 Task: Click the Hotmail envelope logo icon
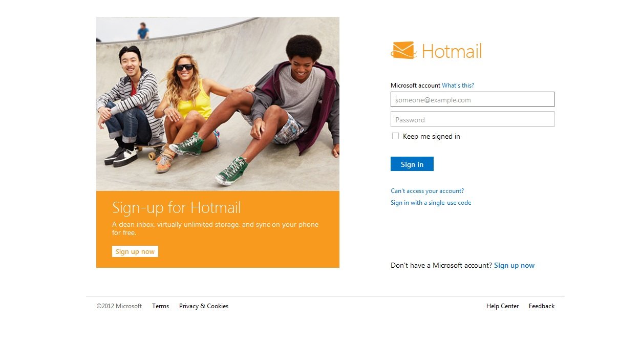pyautogui.click(x=403, y=50)
